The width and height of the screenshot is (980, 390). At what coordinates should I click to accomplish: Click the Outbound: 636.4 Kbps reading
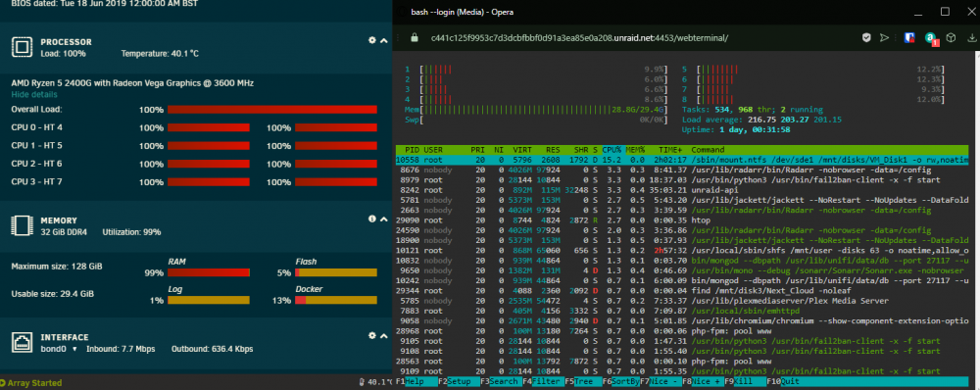(x=212, y=349)
